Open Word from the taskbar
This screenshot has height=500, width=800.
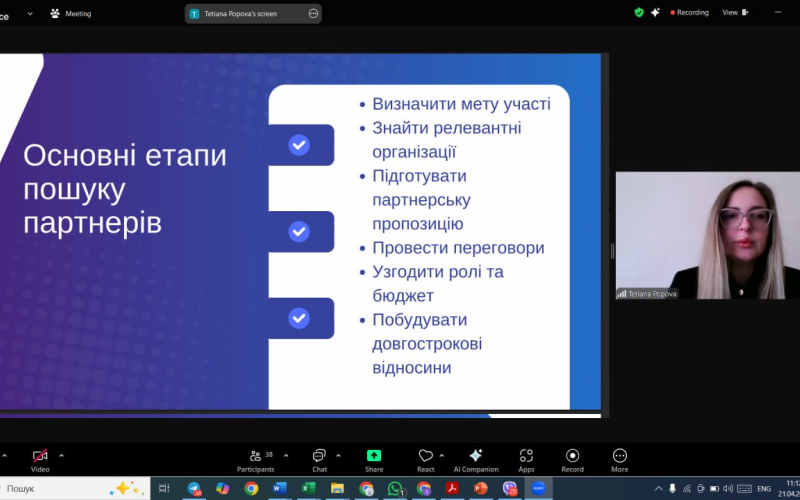(x=280, y=488)
